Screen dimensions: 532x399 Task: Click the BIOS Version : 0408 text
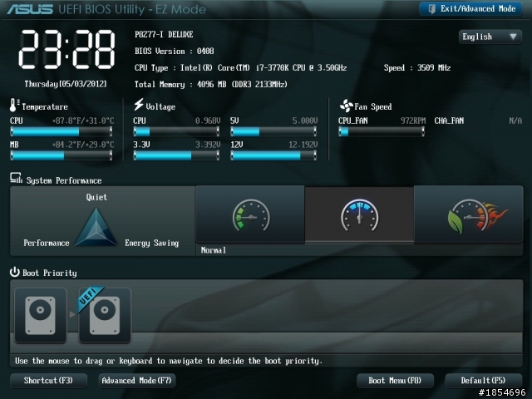tap(174, 52)
